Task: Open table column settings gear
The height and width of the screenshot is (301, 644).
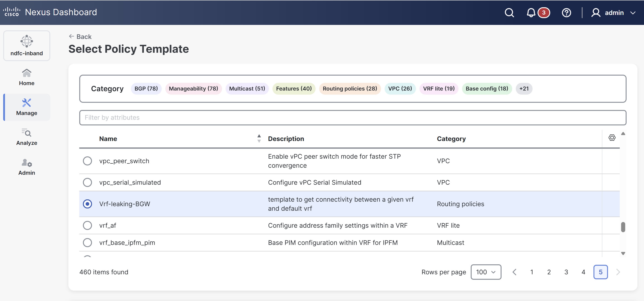Action: pyautogui.click(x=612, y=138)
